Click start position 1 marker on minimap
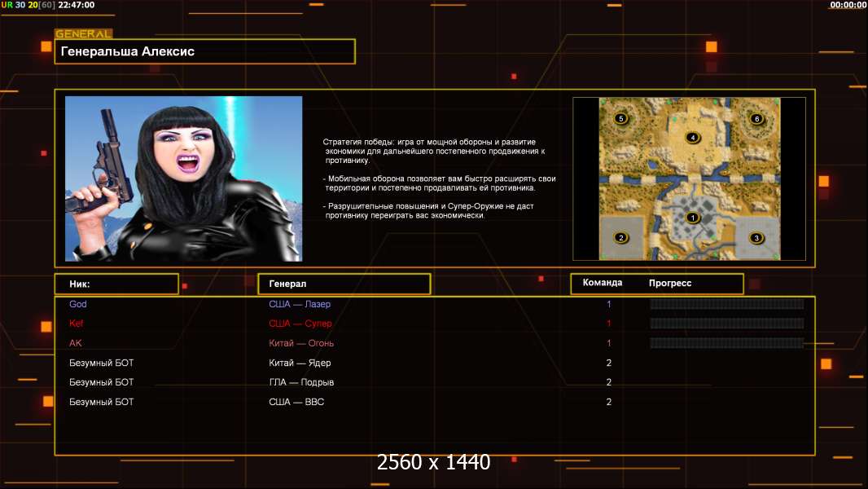 tap(692, 218)
